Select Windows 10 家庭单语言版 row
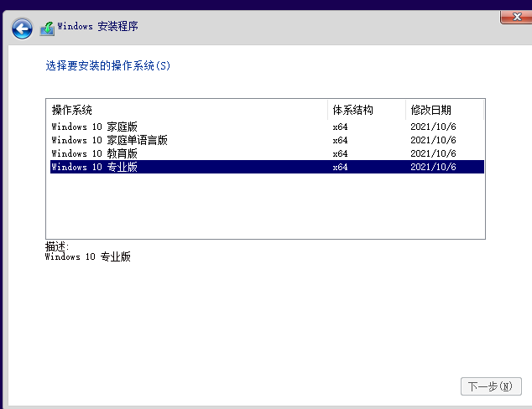This screenshot has height=409, width=532. pos(267,140)
